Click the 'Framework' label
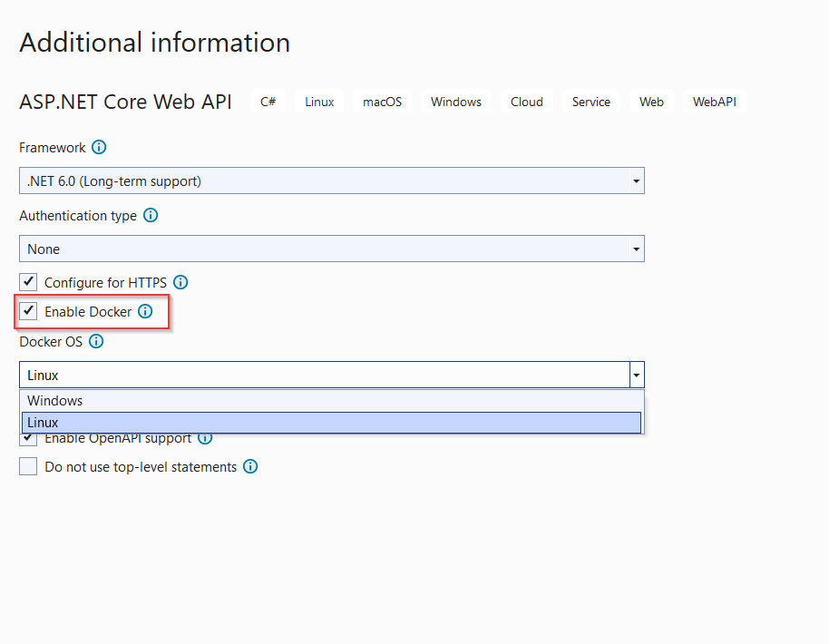The image size is (829, 644). pyautogui.click(x=53, y=148)
